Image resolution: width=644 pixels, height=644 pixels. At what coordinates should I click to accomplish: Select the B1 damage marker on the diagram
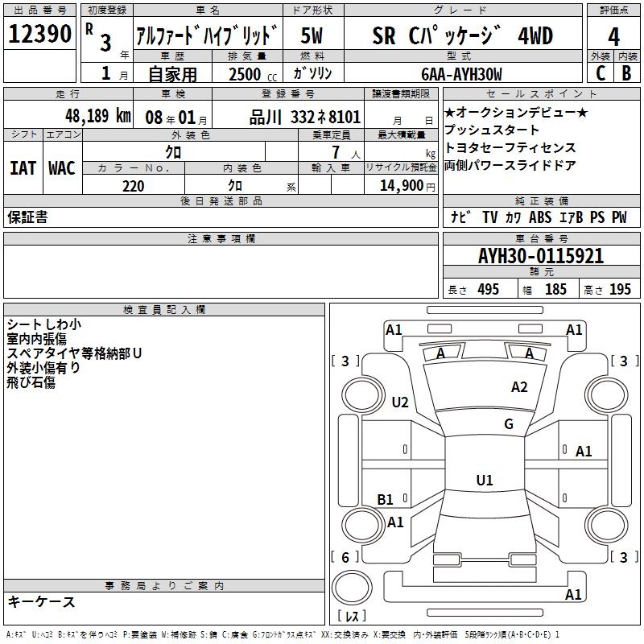click(386, 499)
